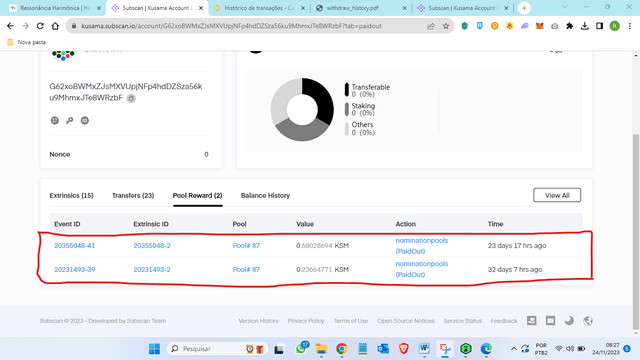
Task: Open Pool# 87 in the first row
Action: 246,246
